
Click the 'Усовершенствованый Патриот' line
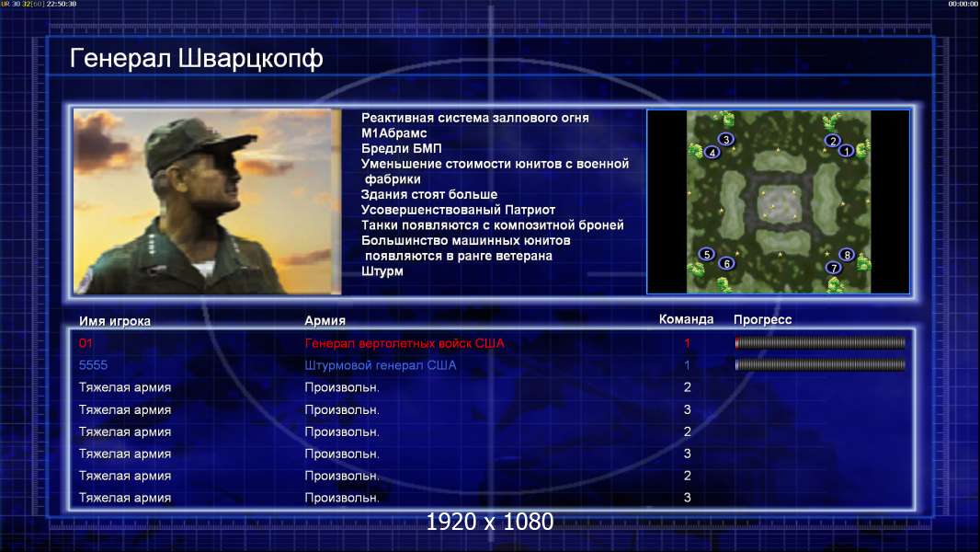[x=458, y=210]
